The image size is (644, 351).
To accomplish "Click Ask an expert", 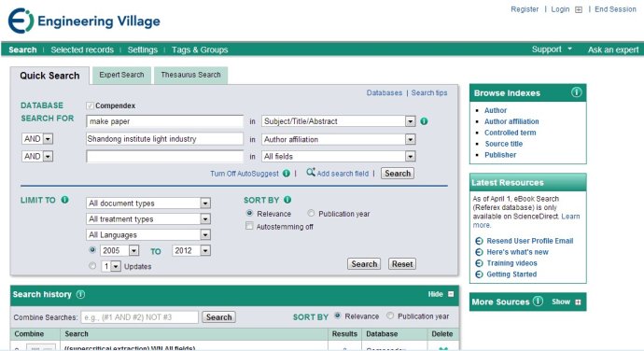I will [x=613, y=49].
